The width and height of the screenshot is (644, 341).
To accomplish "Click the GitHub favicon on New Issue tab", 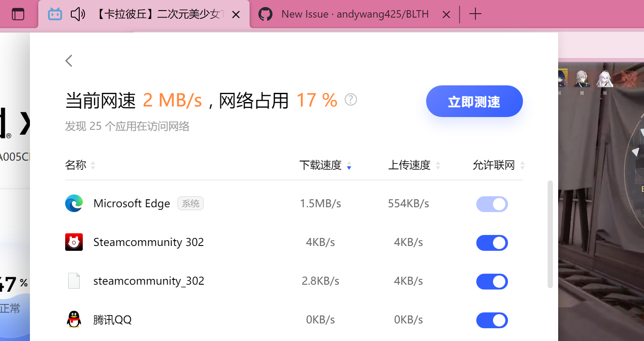I will 265,14.
